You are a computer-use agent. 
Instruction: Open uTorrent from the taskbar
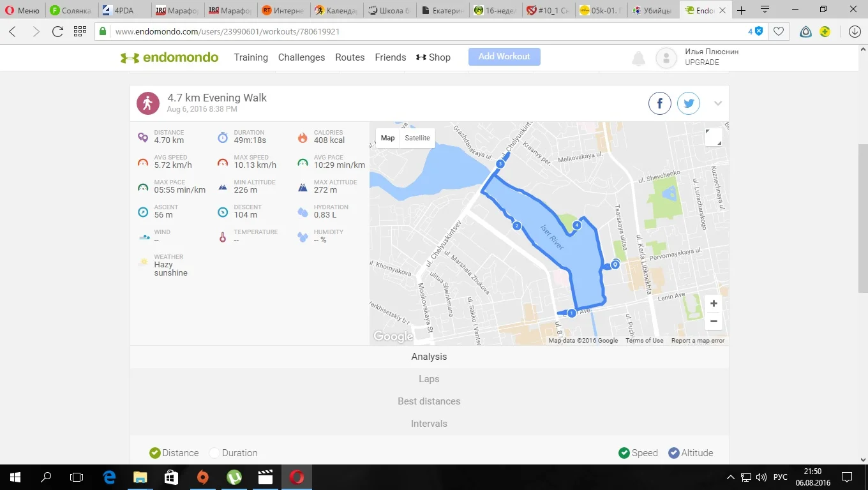tap(234, 477)
